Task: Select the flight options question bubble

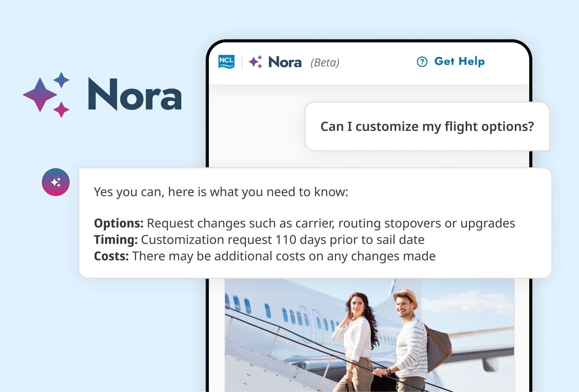Action: coord(427,127)
